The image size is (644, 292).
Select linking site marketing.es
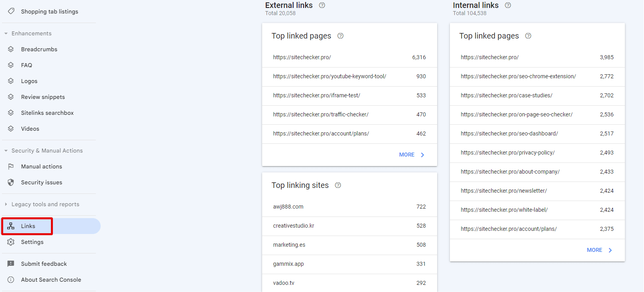pos(350,245)
